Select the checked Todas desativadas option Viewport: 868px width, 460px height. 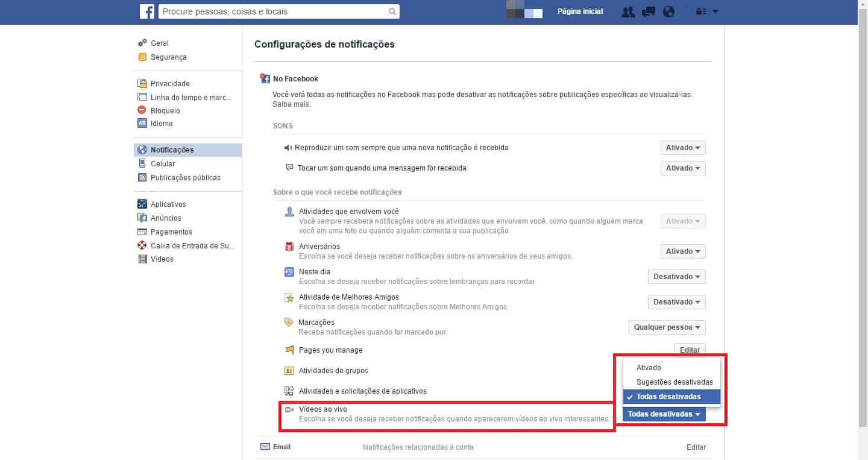(x=671, y=397)
